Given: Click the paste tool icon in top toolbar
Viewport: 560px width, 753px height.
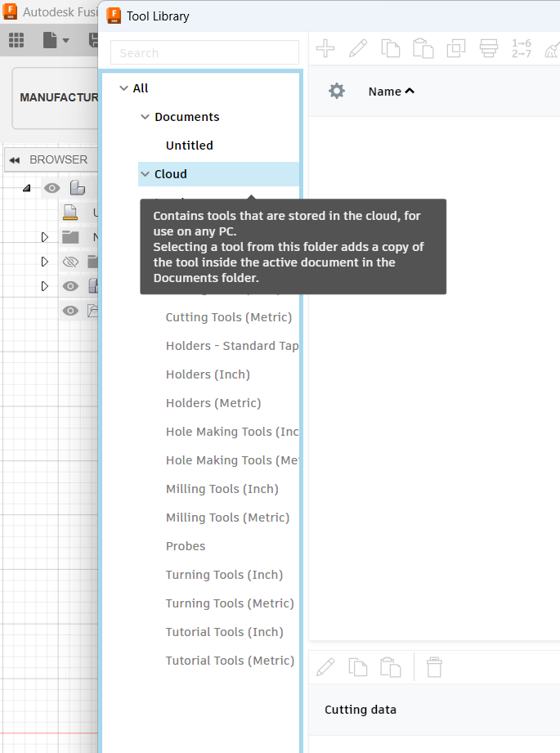Looking at the screenshot, I should (423, 48).
